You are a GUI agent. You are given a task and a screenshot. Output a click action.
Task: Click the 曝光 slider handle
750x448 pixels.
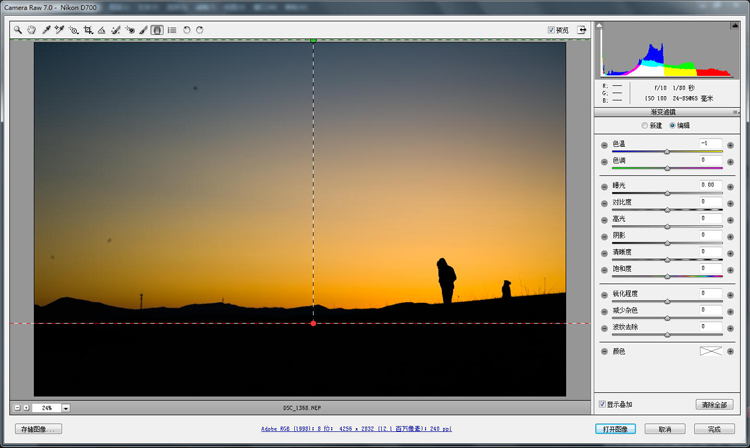pos(667,193)
